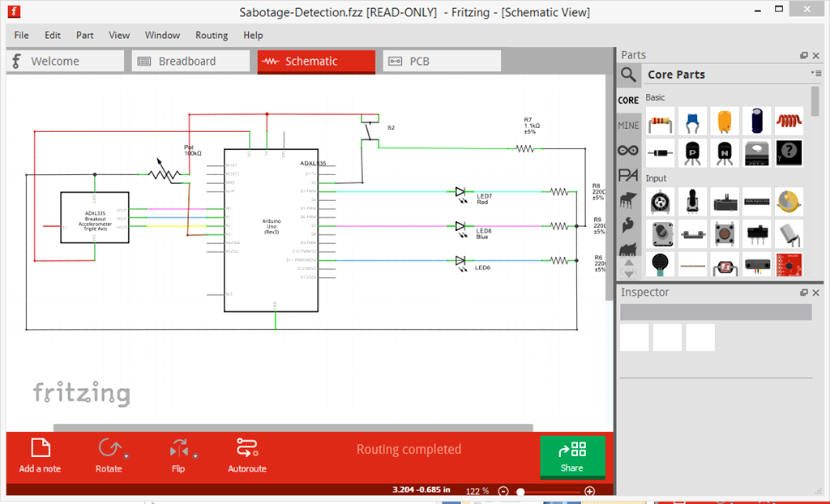Pick the infrared distance sensor part
Image resolution: width=830 pixels, height=504 pixels.
tap(757, 265)
